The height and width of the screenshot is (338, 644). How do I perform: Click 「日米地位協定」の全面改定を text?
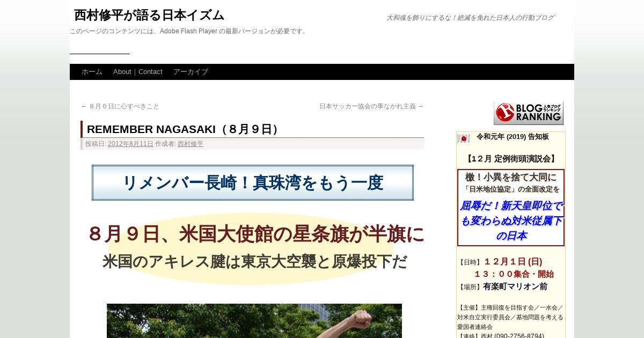pos(511,189)
